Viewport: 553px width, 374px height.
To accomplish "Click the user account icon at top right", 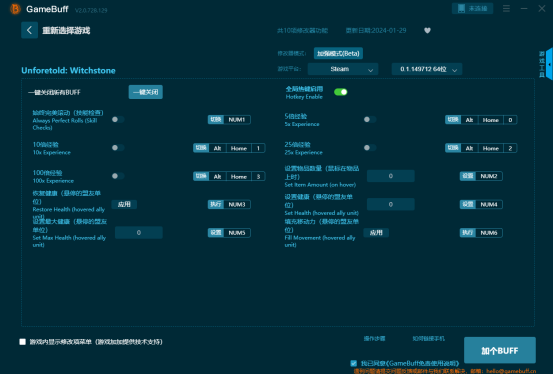I will click(x=472, y=8).
